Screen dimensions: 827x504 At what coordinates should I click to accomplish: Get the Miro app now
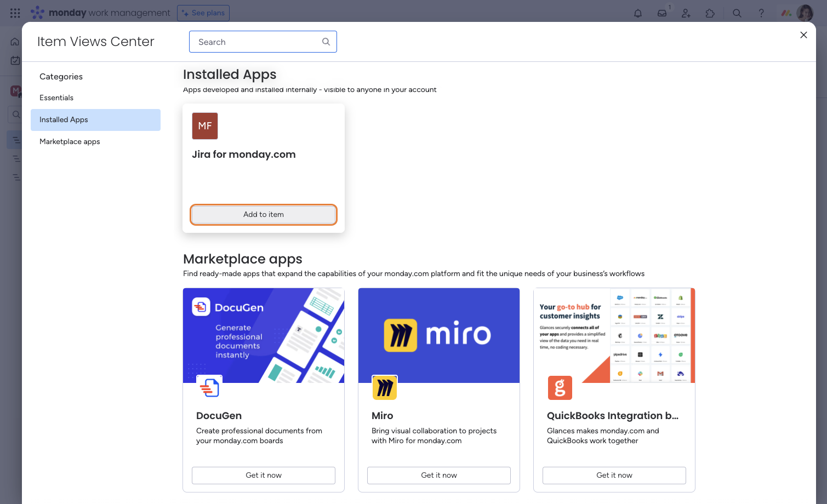point(439,476)
